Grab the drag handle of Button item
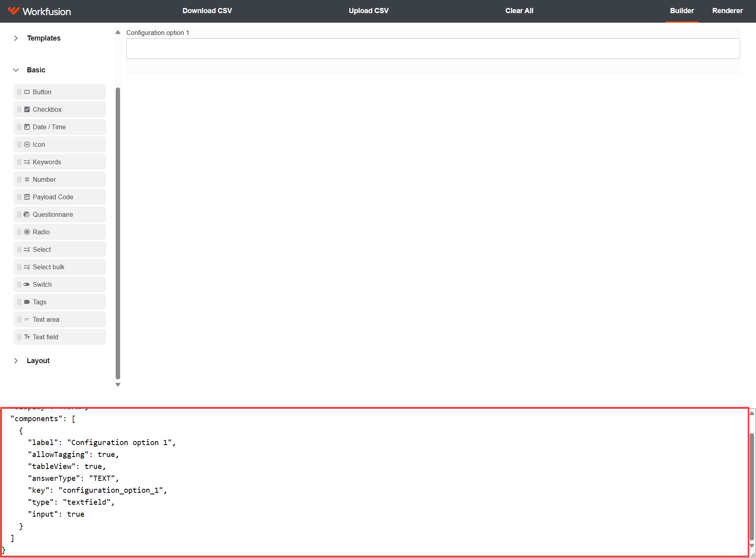 (x=19, y=92)
